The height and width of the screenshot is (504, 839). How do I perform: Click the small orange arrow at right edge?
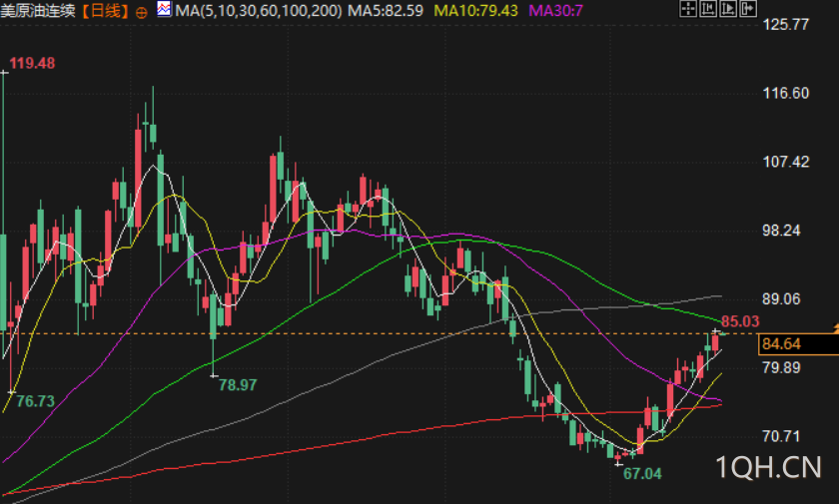point(836,328)
